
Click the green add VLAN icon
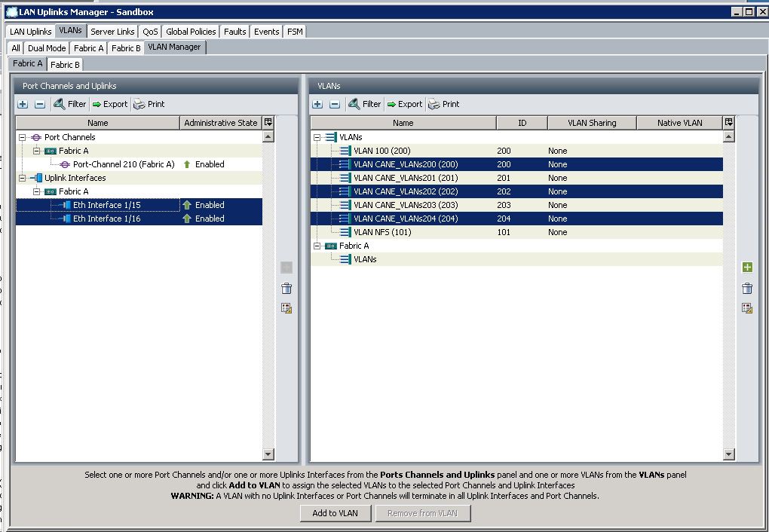pos(746,267)
